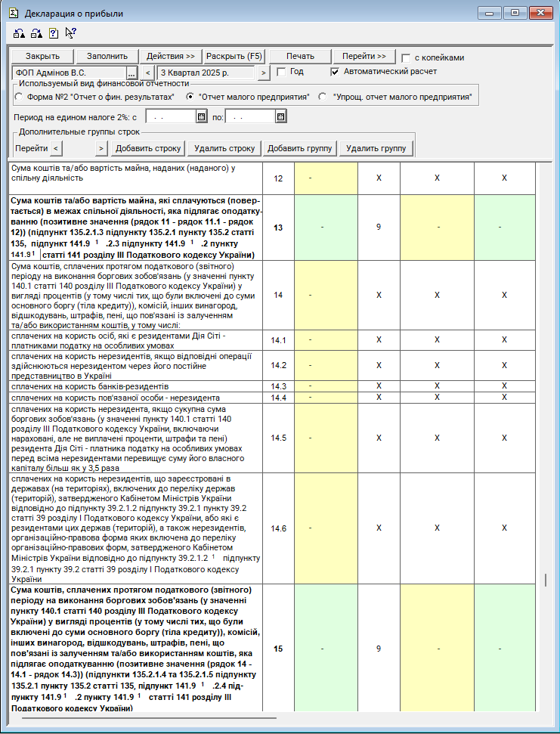The width and height of the screenshot is (560, 734).
Task: Click the ellipsis button next to ФОП Адмінов
Action: [x=131, y=73]
